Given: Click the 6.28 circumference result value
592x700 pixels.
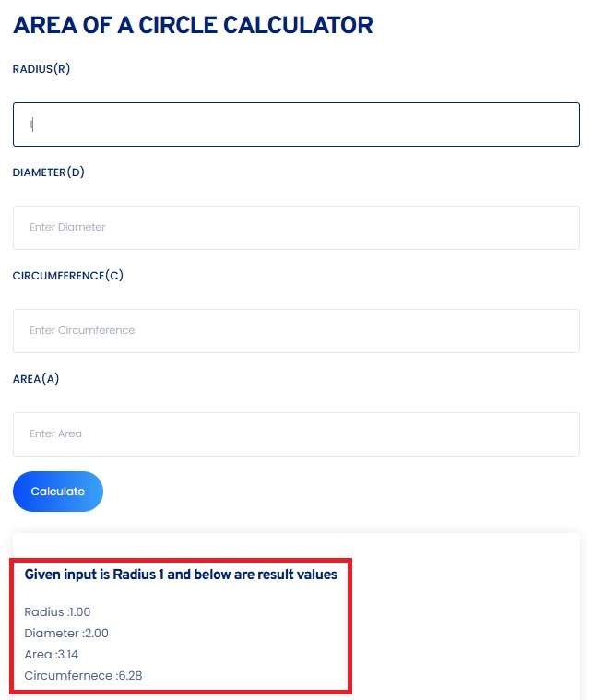Looking at the screenshot, I should [130, 675].
